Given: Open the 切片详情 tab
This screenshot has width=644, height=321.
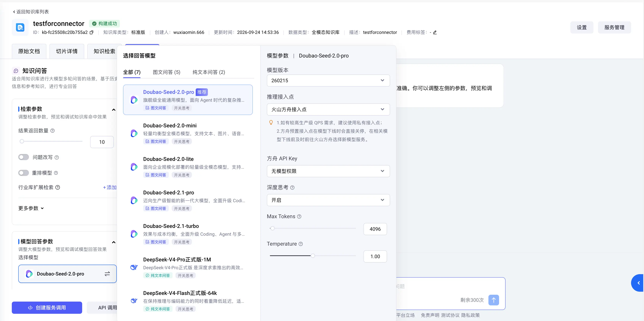Looking at the screenshot, I should (x=67, y=51).
